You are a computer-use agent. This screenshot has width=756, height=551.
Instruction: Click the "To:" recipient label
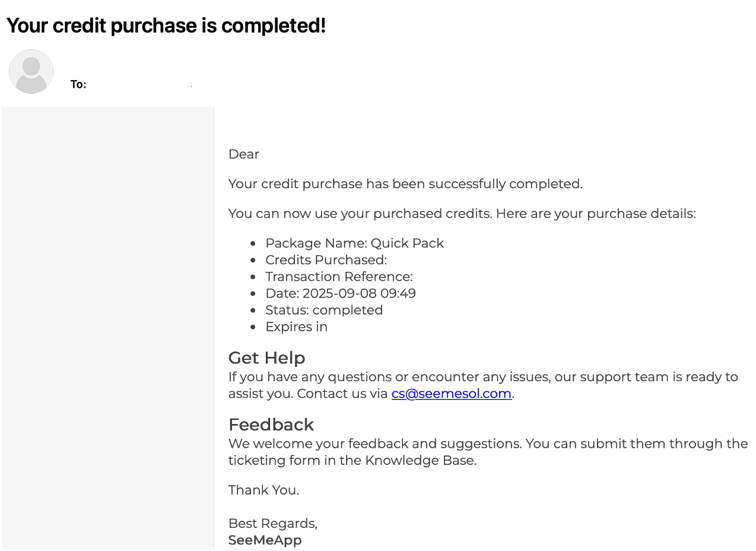(78, 84)
